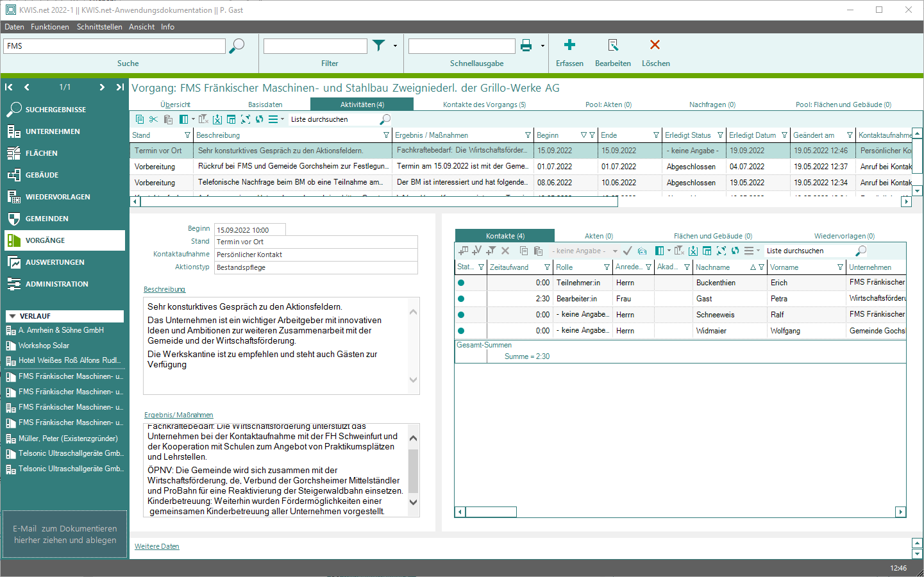
Task: Open AUSWERTUNGEN in the sidebar
Action: (x=63, y=262)
